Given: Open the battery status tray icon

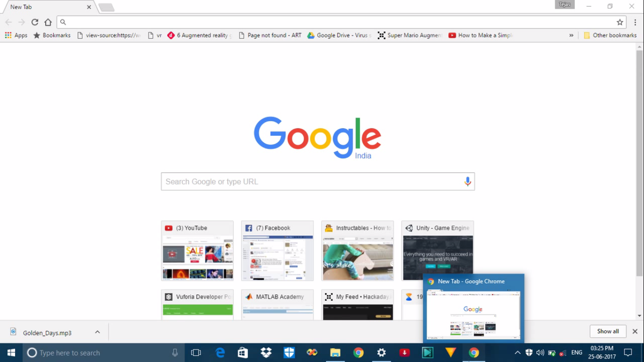Looking at the screenshot, I should pos(552,353).
